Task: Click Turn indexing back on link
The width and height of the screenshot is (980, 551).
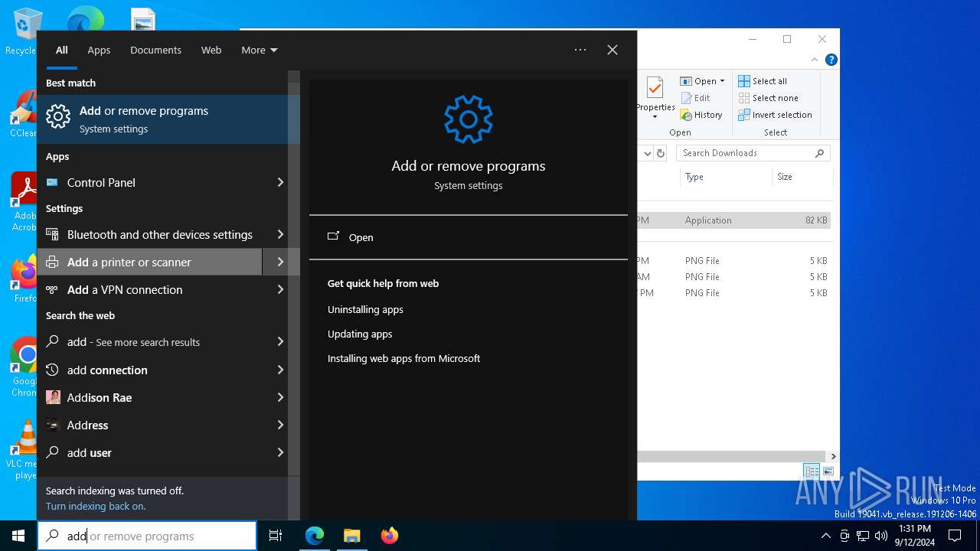Action: 96,506
